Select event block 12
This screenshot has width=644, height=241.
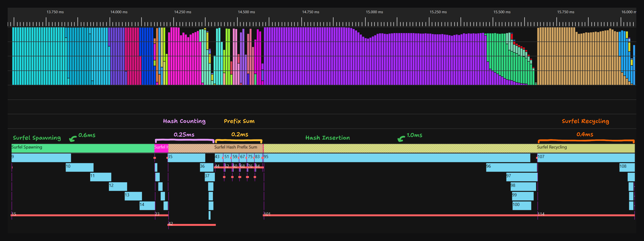click(x=118, y=187)
